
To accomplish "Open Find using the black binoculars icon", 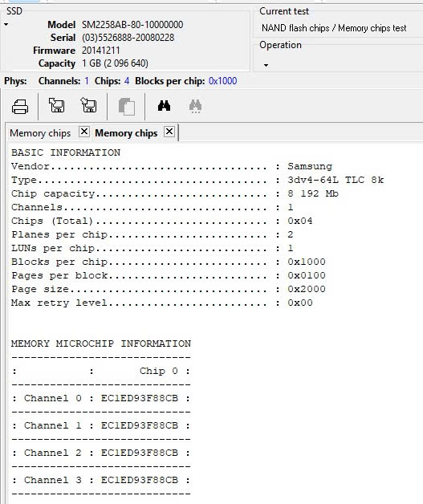I will coord(164,106).
